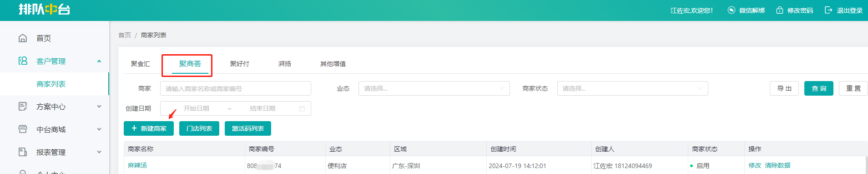Switch to the 聚食汇 tab

(x=141, y=64)
